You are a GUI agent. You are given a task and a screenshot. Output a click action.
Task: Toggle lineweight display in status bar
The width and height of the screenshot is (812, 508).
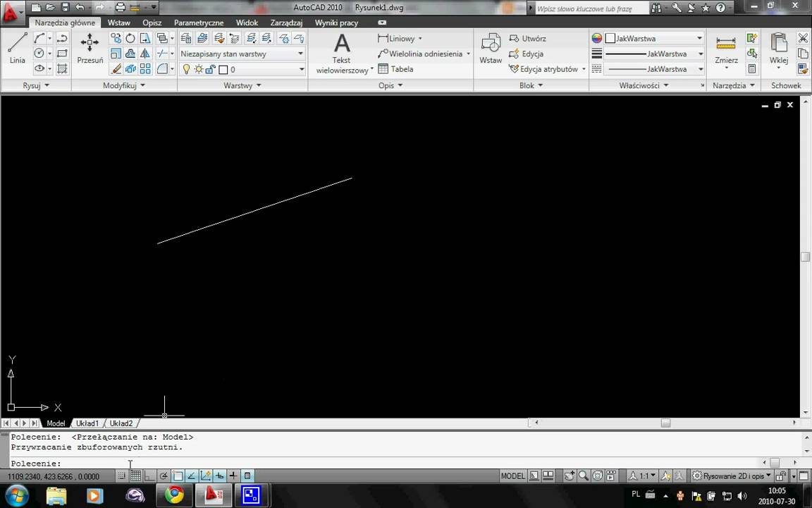pos(233,476)
